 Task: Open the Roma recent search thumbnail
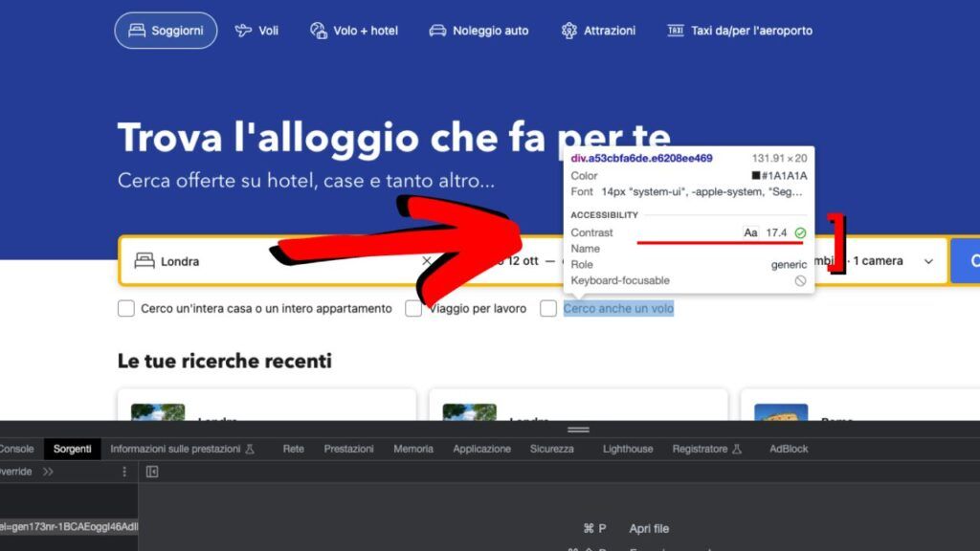click(x=781, y=412)
